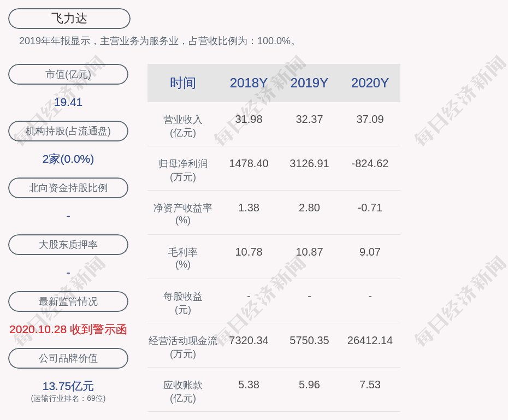
Task: Click the 毛利率(%) row label
Action: [183, 258]
